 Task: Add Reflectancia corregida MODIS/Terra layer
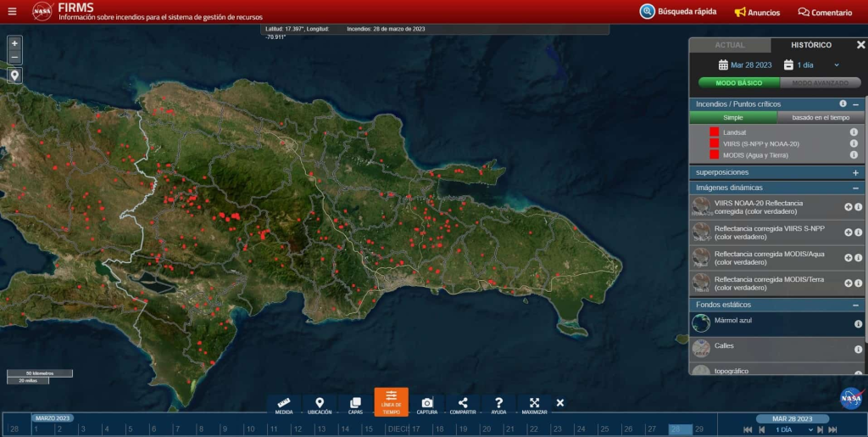pyautogui.click(x=848, y=283)
